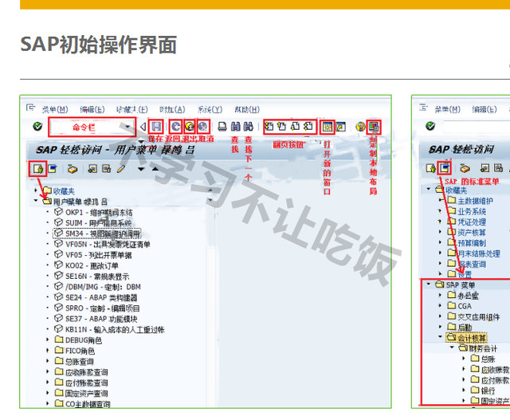The width and height of the screenshot is (510, 420).
Task: Click the Save floppy disk icon
Action: pos(156,126)
